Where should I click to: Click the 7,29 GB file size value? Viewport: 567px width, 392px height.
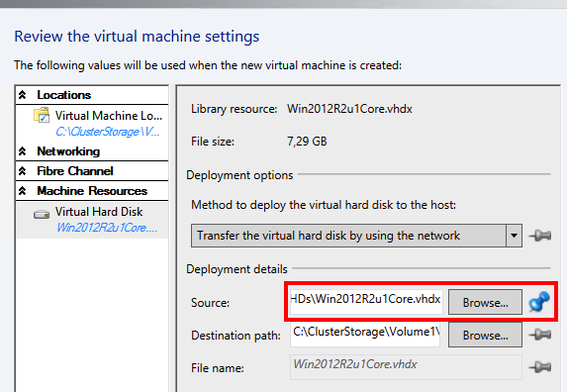[307, 141]
